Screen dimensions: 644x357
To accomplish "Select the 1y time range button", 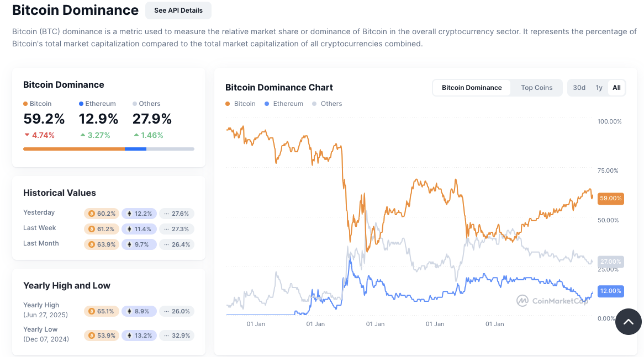I will [x=599, y=87].
